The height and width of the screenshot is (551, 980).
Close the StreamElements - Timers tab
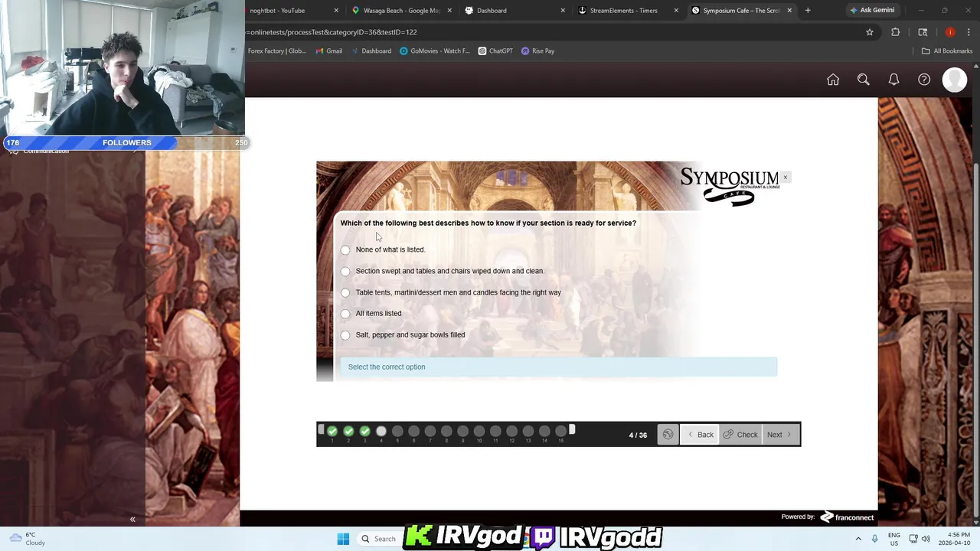tap(676, 11)
